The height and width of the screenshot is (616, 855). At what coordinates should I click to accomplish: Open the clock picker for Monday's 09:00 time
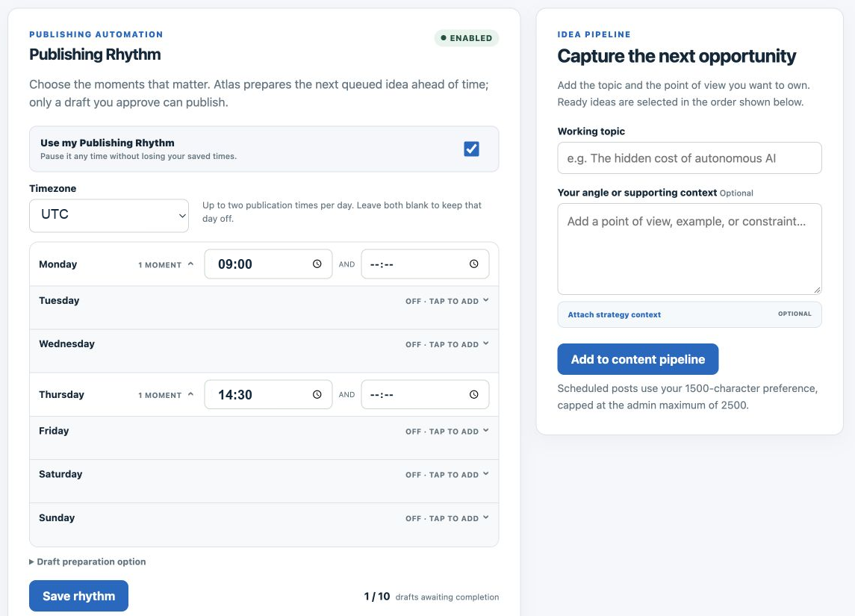click(x=317, y=264)
